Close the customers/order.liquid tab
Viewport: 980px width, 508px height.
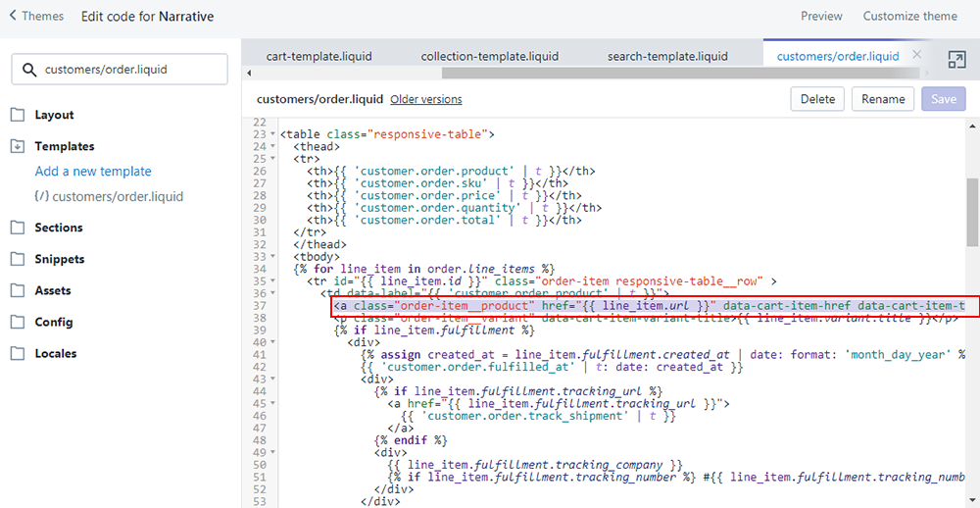pos(916,55)
